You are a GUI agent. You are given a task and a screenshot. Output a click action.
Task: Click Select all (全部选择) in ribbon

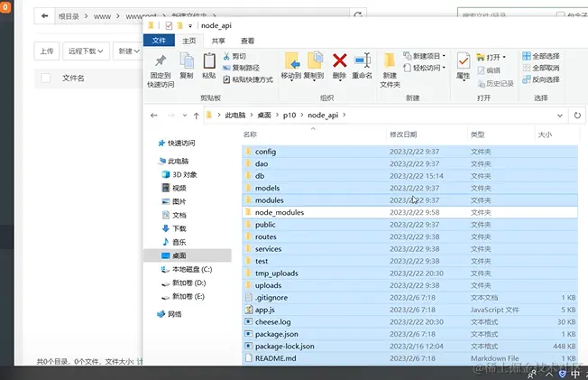click(x=541, y=56)
